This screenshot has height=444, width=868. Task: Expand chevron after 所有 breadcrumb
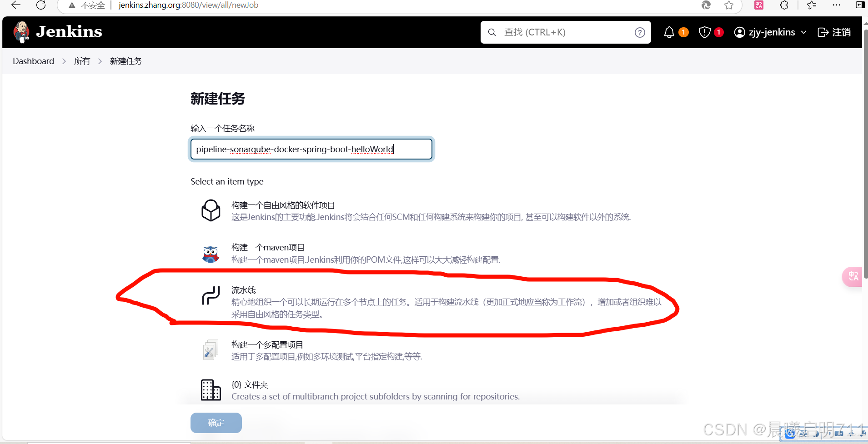tap(100, 61)
